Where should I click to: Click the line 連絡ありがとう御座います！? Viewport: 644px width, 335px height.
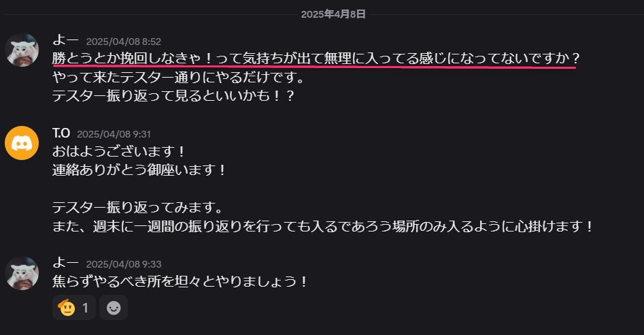(x=139, y=170)
